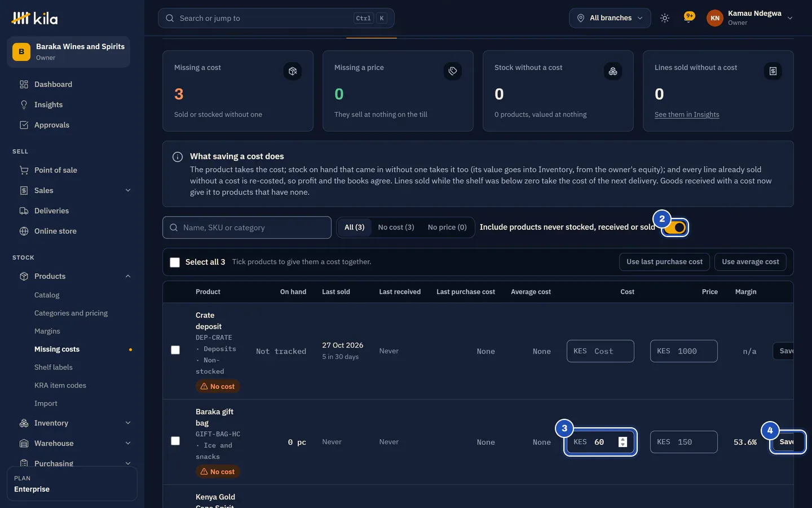Expand the Inventory section chevron

pyautogui.click(x=128, y=423)
